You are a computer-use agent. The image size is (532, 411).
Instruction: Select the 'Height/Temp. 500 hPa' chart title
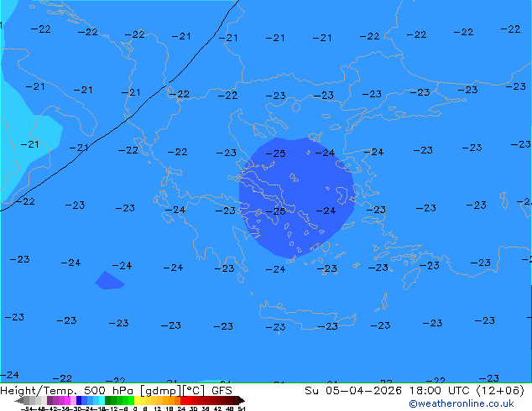click(68, 390)
